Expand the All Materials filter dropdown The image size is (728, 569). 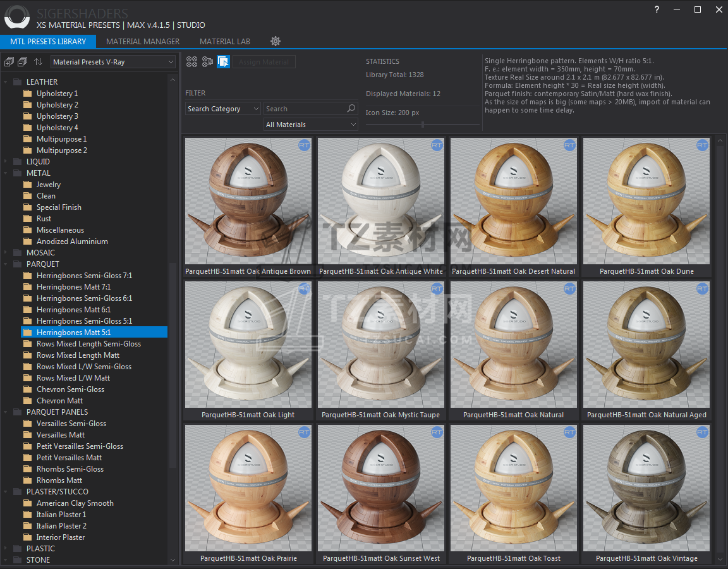pyautogui.click(x=310, y=125)
